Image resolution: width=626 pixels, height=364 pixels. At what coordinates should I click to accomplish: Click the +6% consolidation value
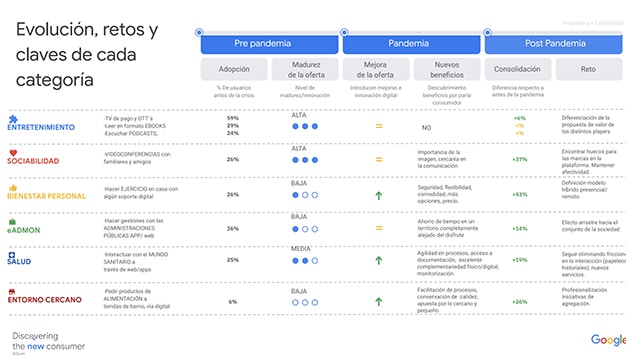coord(520,118)
